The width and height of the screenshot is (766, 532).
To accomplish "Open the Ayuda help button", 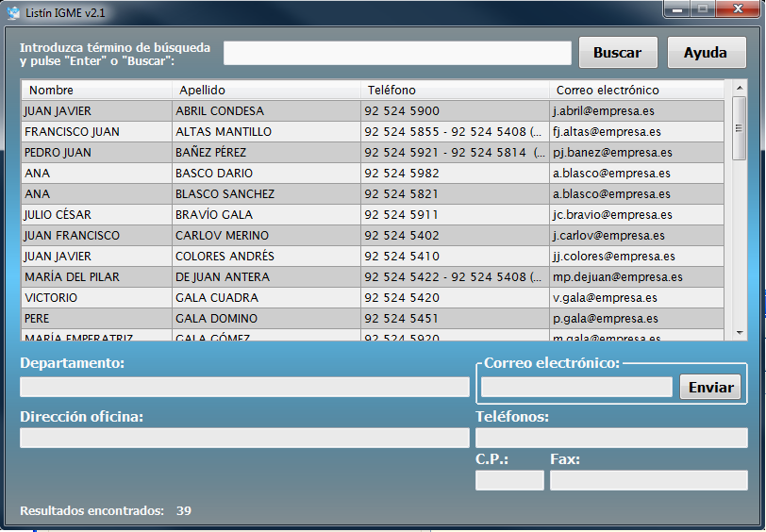I will (707, 53).
